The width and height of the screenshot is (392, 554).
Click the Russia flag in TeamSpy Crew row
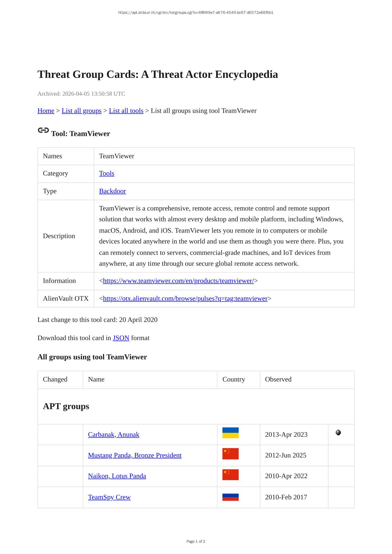(x=230, y=497)
